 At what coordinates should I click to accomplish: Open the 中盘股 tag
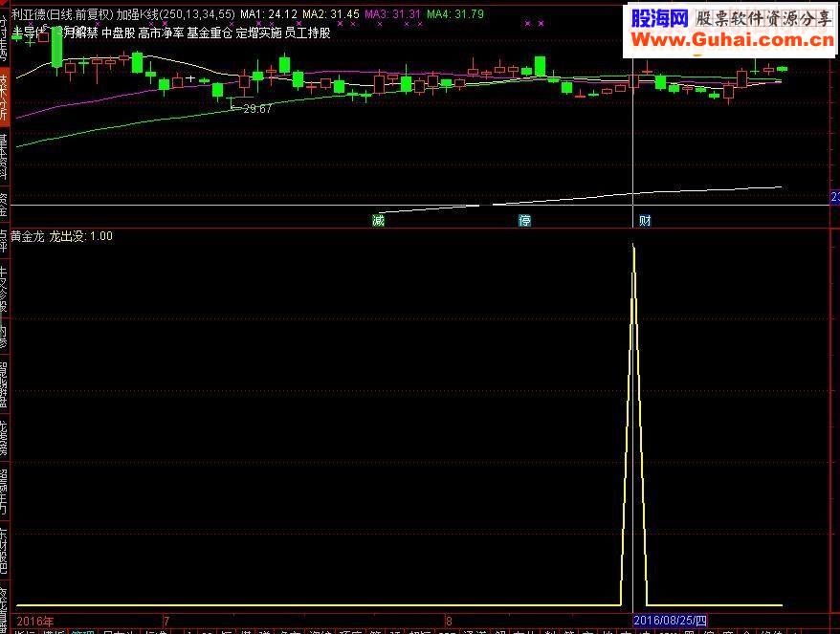pos(118,33)
